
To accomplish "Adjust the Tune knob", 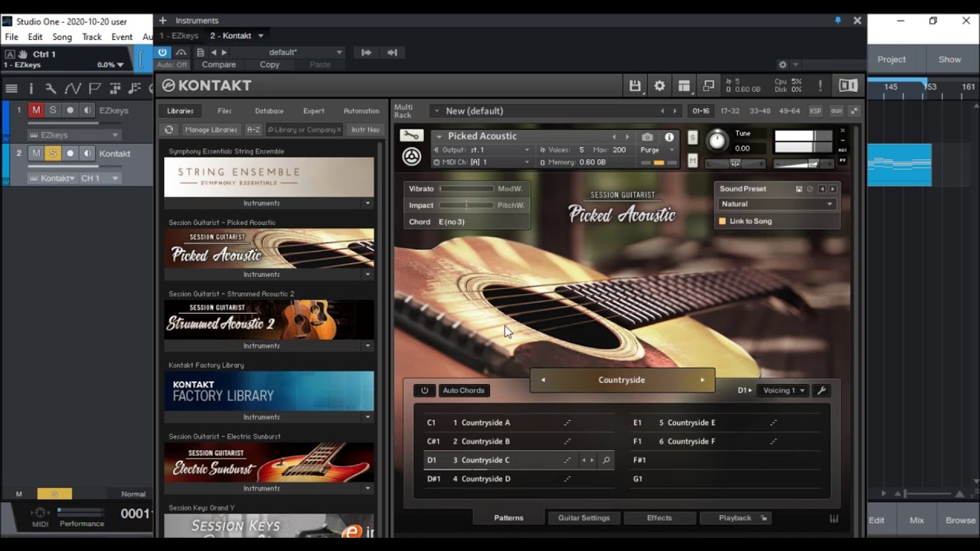I will [x=717, y=140].
